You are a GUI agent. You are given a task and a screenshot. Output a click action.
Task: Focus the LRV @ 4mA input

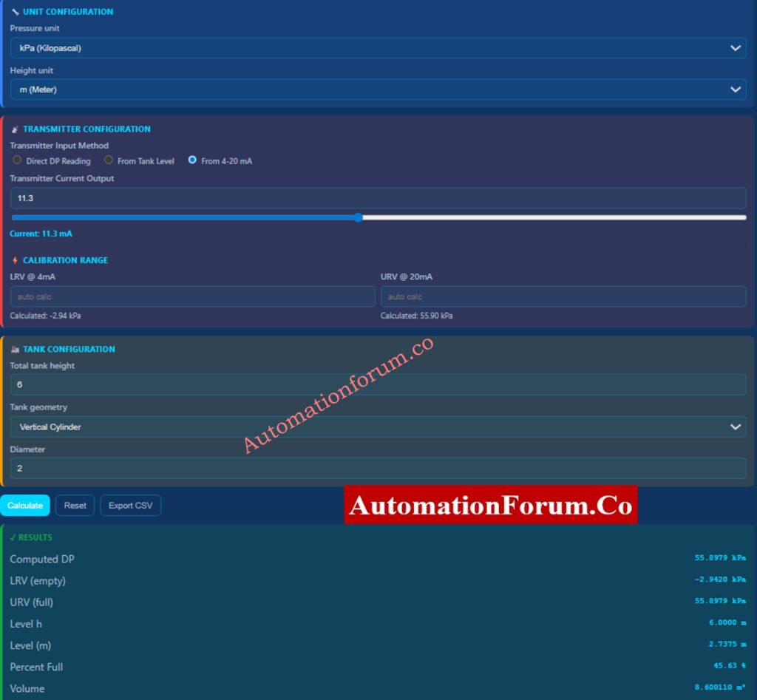click(192, 296)
